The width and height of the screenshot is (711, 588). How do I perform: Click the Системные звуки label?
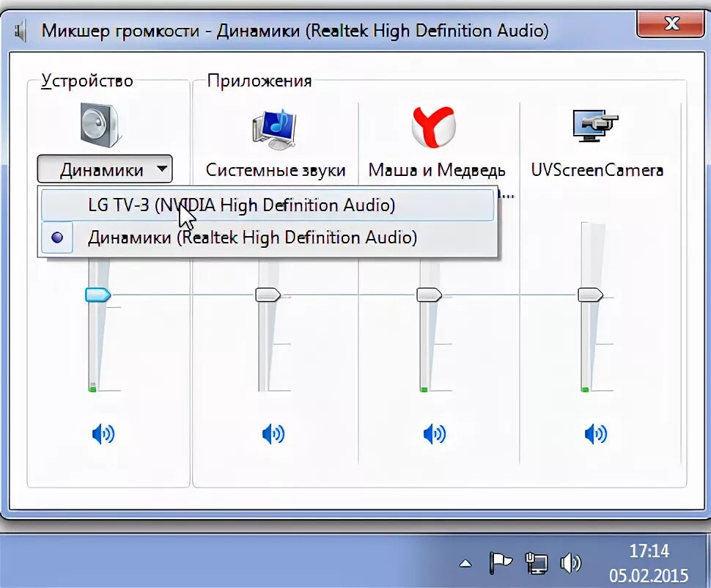point(276,170)
